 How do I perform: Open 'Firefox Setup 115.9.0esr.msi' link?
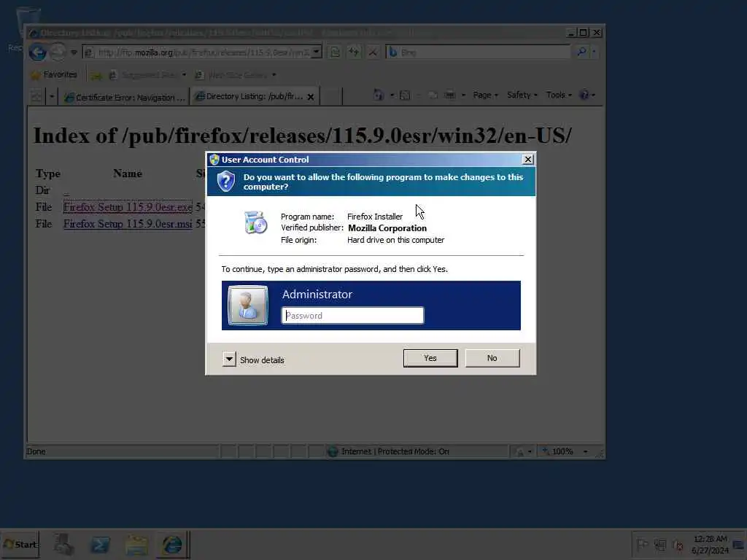tap(128, 224)
